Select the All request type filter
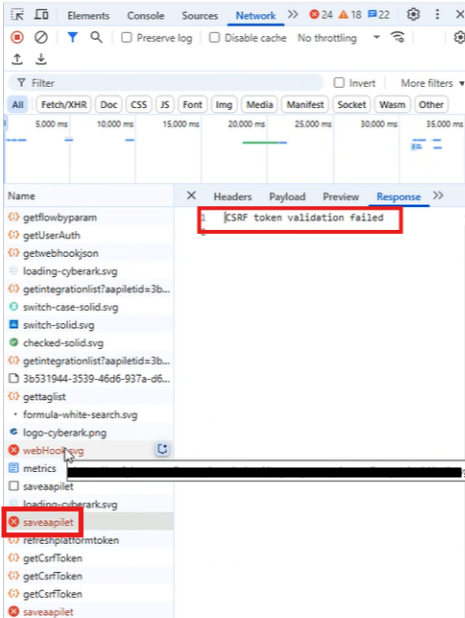The width and height of the screenshot is (465, 618). pyautogui.click(x=18, y=104)
